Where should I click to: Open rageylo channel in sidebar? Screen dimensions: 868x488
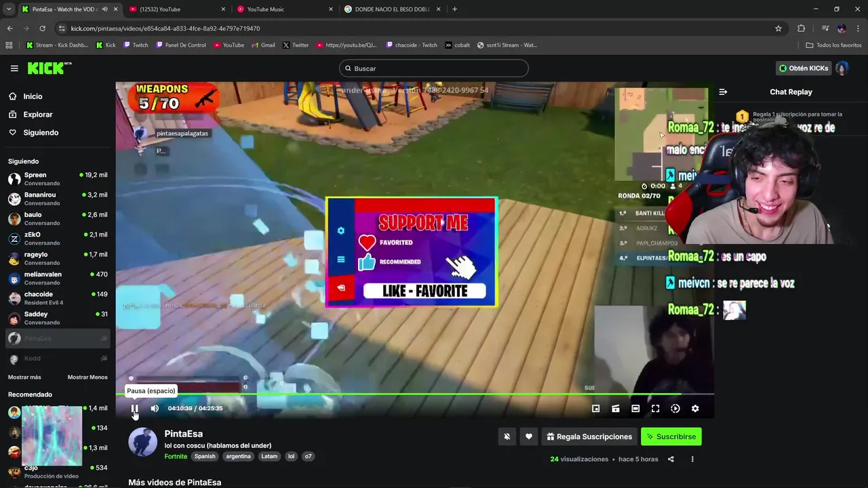[58, 258]
